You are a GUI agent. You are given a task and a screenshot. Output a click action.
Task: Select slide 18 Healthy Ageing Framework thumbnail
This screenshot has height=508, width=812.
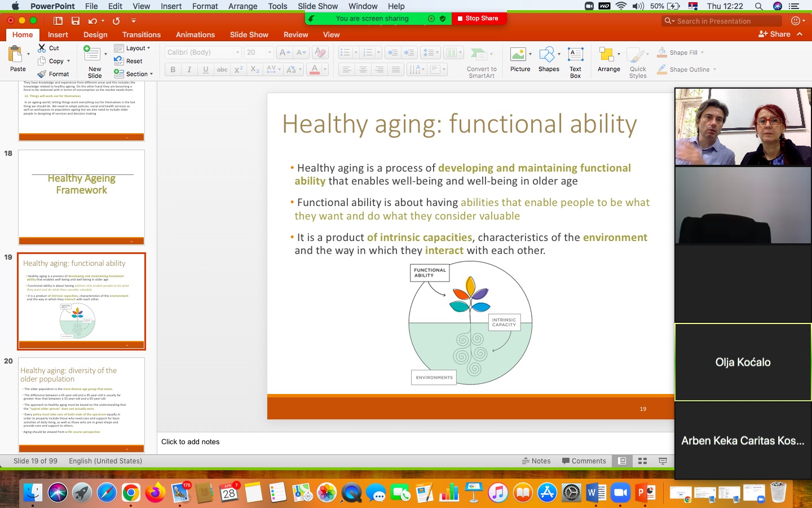81,197
